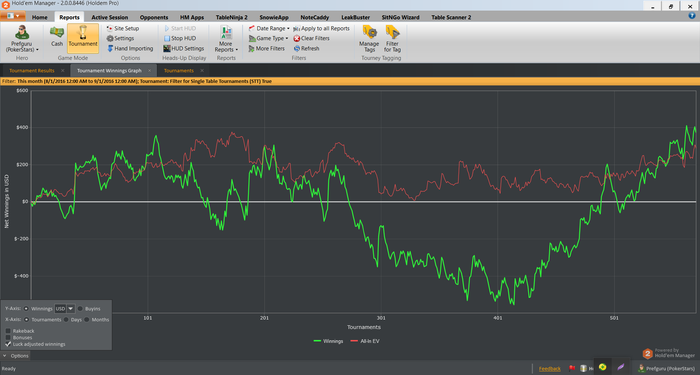The image size is (700, 375).
Task: Open Site Setup options
Action: [123, 28]
